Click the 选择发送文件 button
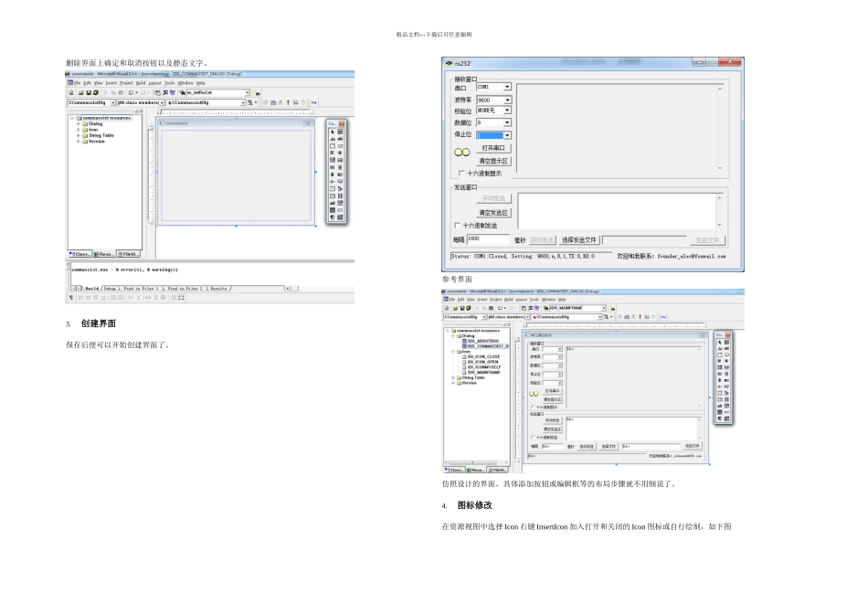The width and height of the screenshot is (868, 614). [579, 239]
